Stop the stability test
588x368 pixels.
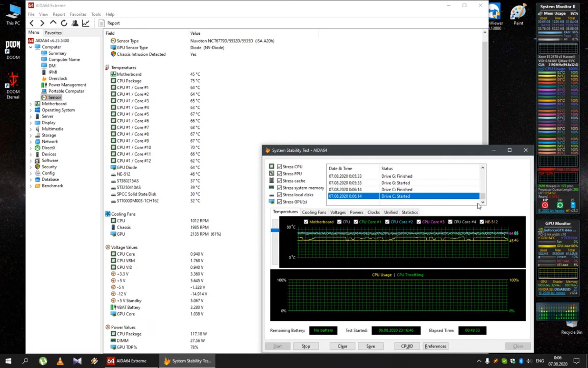tap(306, 346)
